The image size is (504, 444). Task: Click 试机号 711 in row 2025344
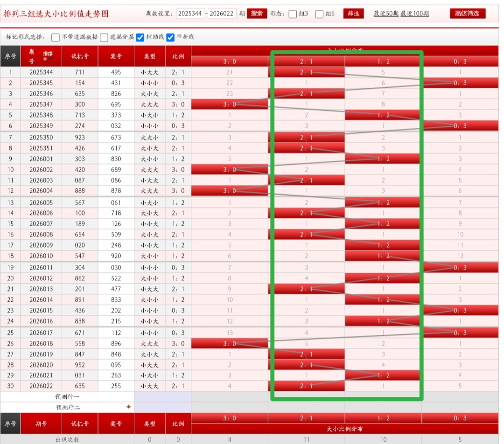(x=80, y=72)
